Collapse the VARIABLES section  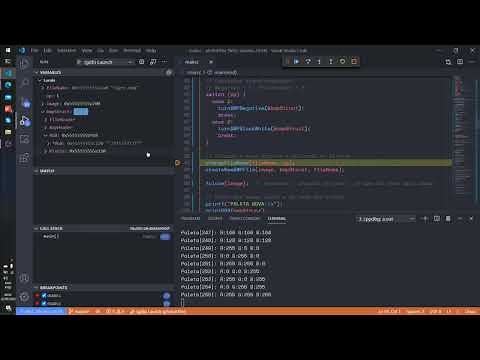tap(103, 72)
